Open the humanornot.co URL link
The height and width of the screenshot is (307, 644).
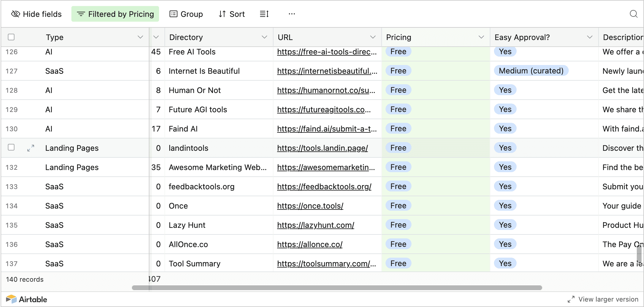(326, 90)
